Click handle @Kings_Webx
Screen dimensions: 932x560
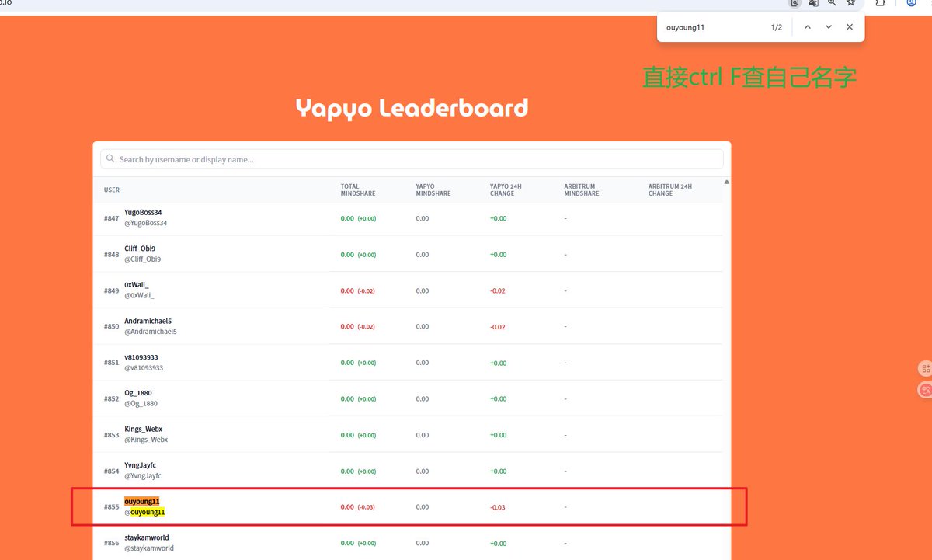(x=146, y=440)
